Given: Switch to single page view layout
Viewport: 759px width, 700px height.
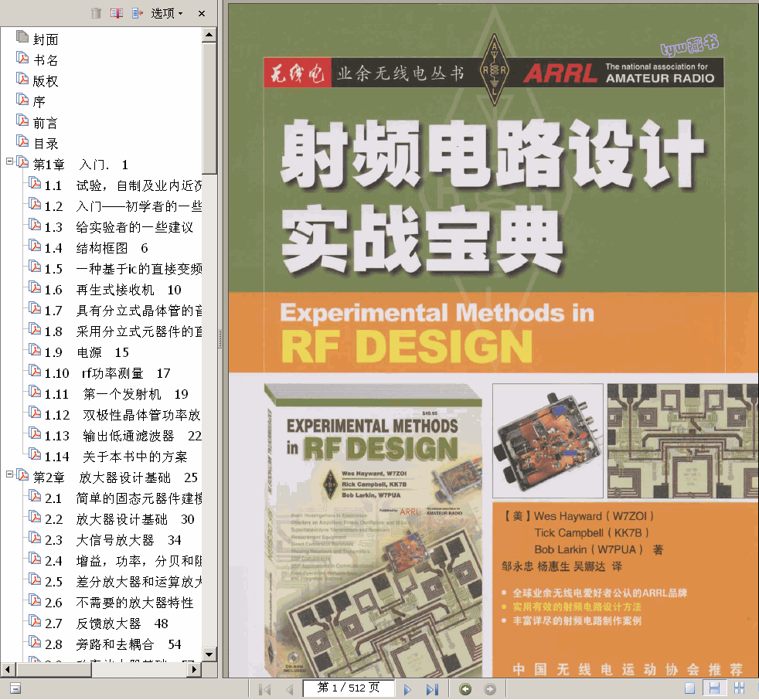Looking at the screenshot, I should (689, 688).
